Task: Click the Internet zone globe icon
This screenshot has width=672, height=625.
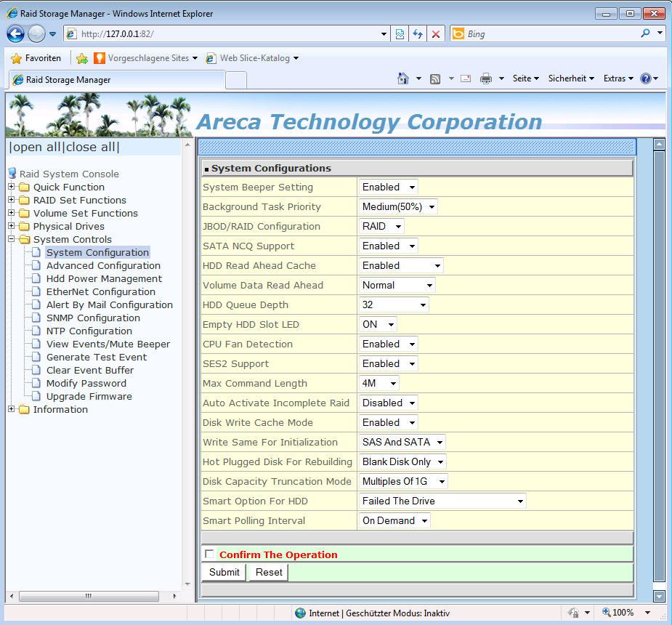Action: (301, 613)
